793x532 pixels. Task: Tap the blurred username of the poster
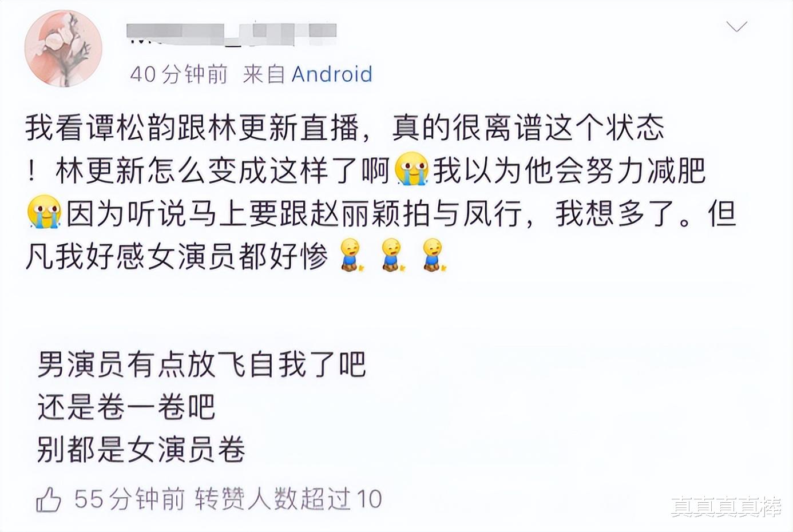pyautogui.click(x=231, y=33)
